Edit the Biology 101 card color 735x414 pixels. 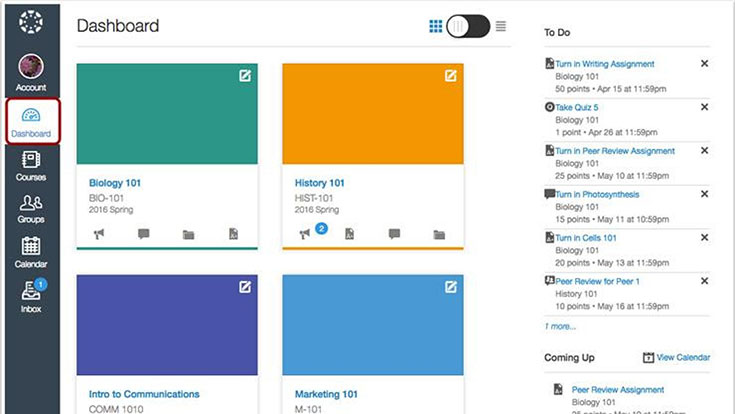(245, 76)
